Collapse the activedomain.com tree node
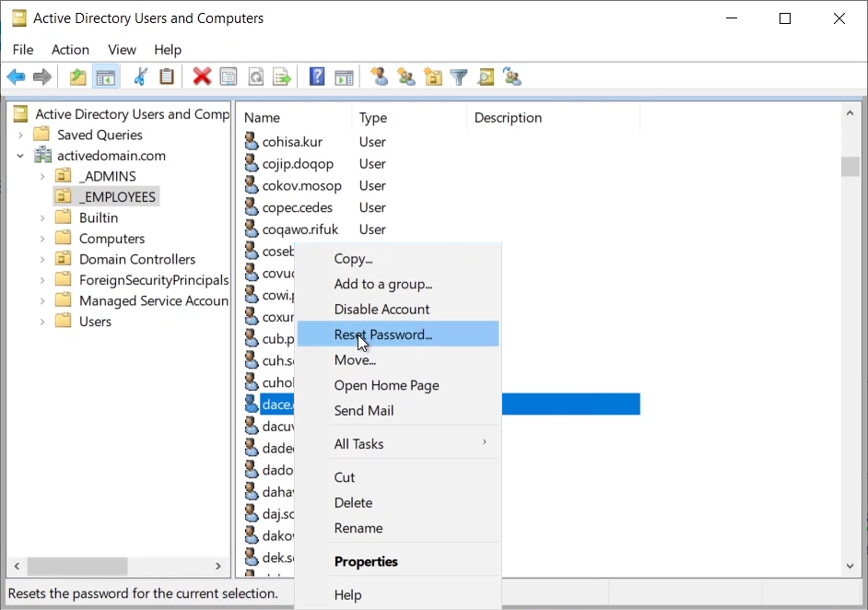This screenshot has width=868, height=610. [x=19, y=155]
